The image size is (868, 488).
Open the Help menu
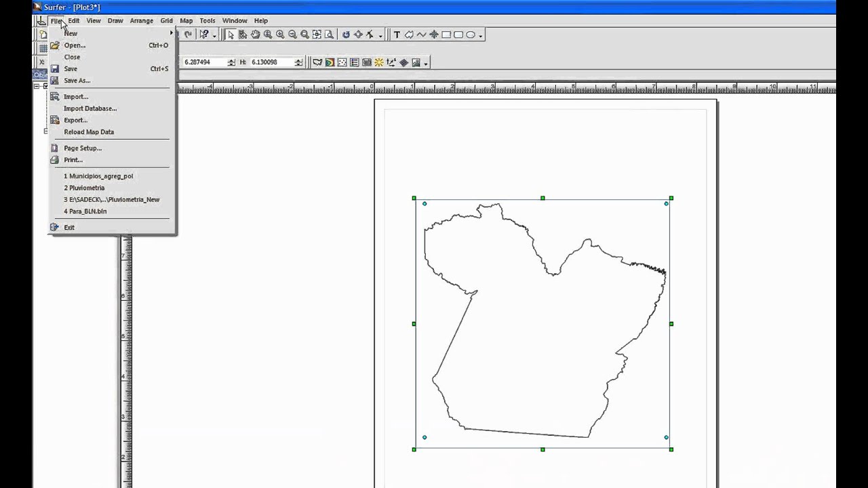click(x=261, y=20)
